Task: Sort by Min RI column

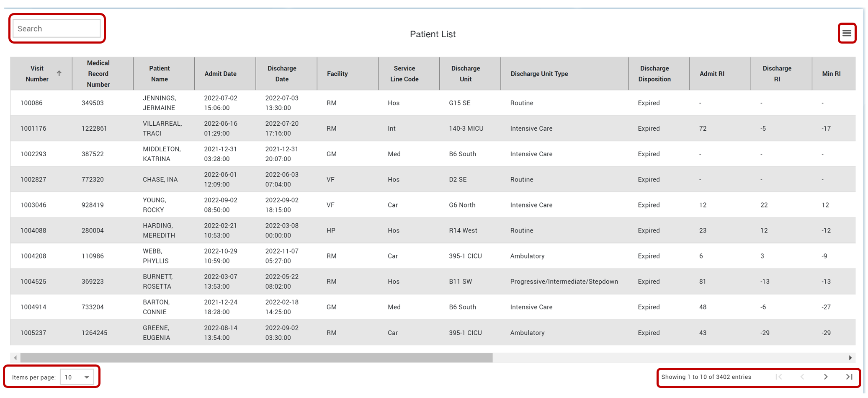Action: [831, 74]
